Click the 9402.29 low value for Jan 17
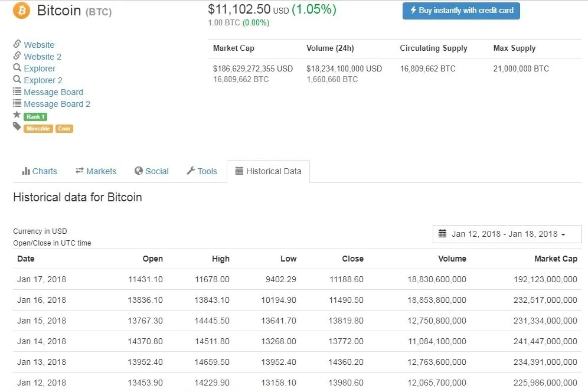Screen dimensions: 588x392 281,279
